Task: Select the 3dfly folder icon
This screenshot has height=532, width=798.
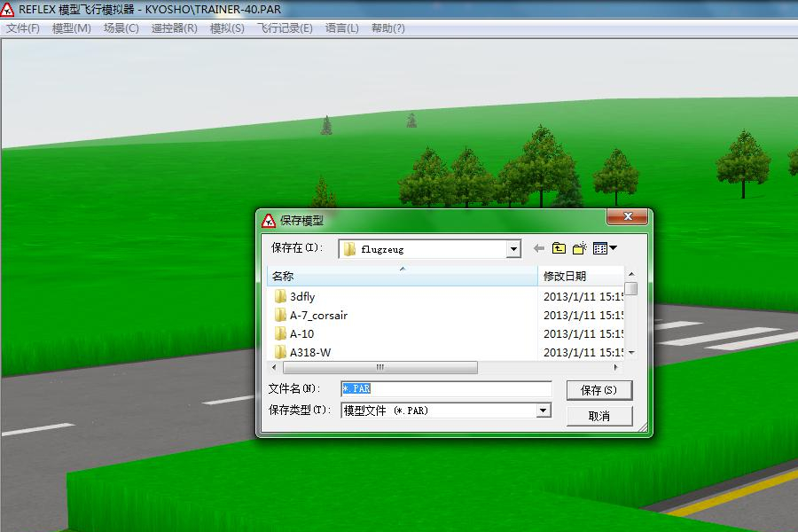Action: coord(280,296)
